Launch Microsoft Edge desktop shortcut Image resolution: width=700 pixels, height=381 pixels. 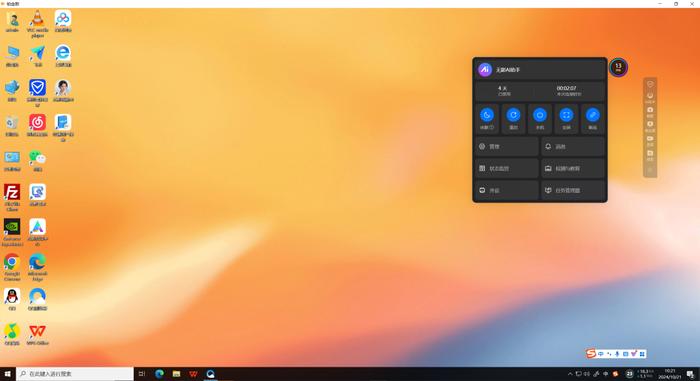tap(38, 267)
